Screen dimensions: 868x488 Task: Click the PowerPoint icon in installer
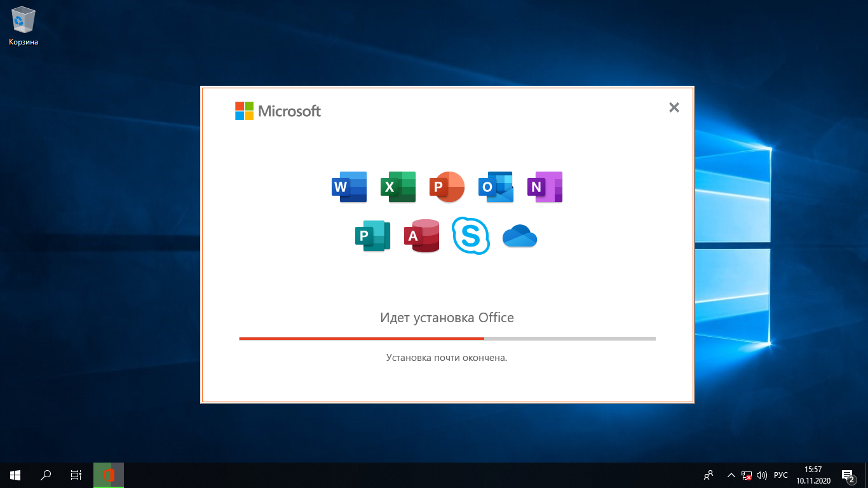click(447, 187)
